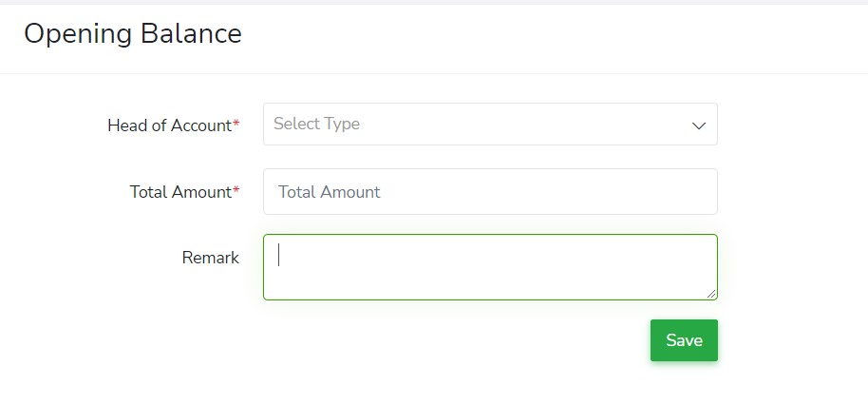Image resolution: width=868 pixels, height=405 pixels.
Task: Click the Remark textarea resize handle
Action: pos(711,294)
